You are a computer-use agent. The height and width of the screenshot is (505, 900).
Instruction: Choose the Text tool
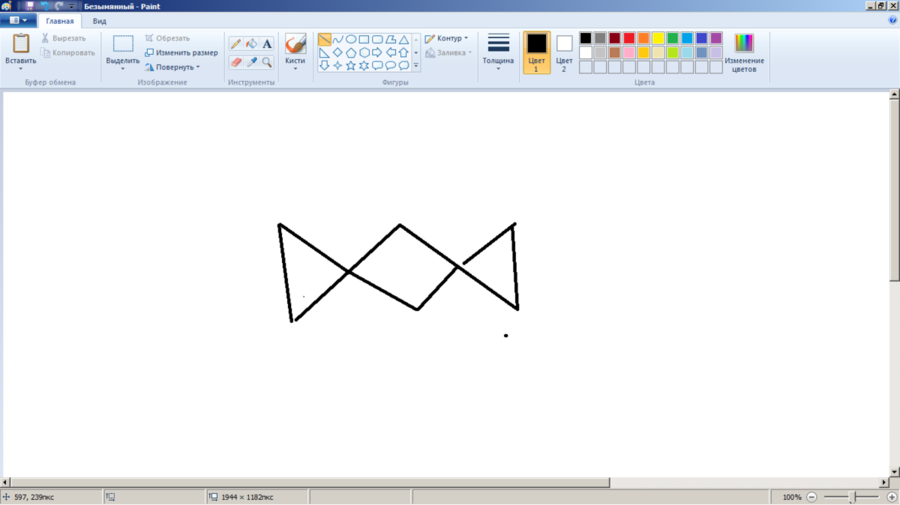coord(268,44)
